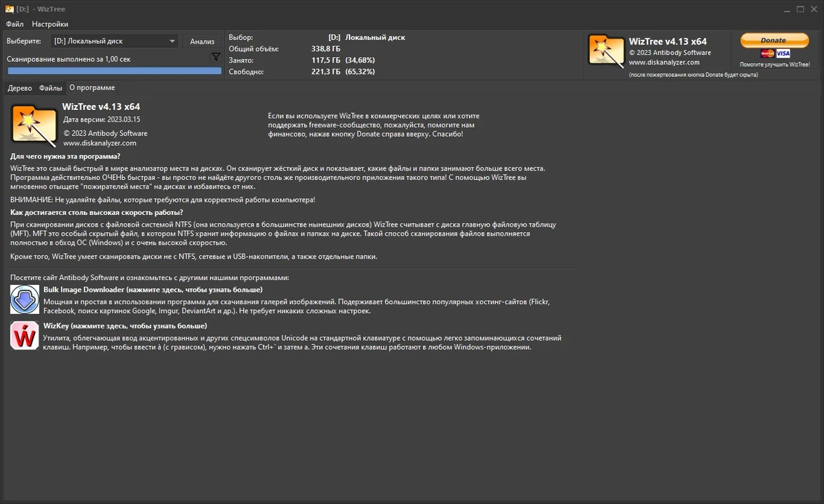Viewport: 824px width, 504px height.
Task: Click the large WizTree logo in About tab
Action: click(34, 124)
